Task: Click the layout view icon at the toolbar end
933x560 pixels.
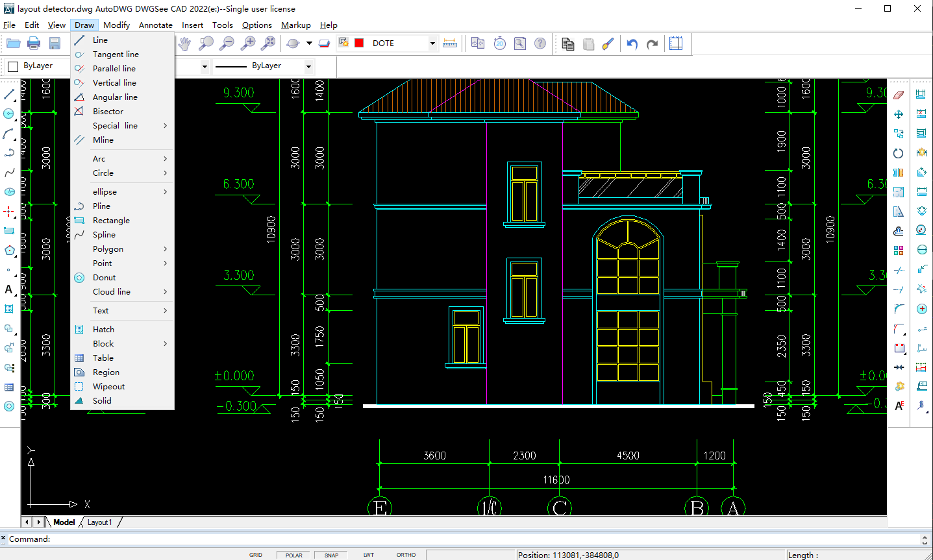Action: pos(676,43)
